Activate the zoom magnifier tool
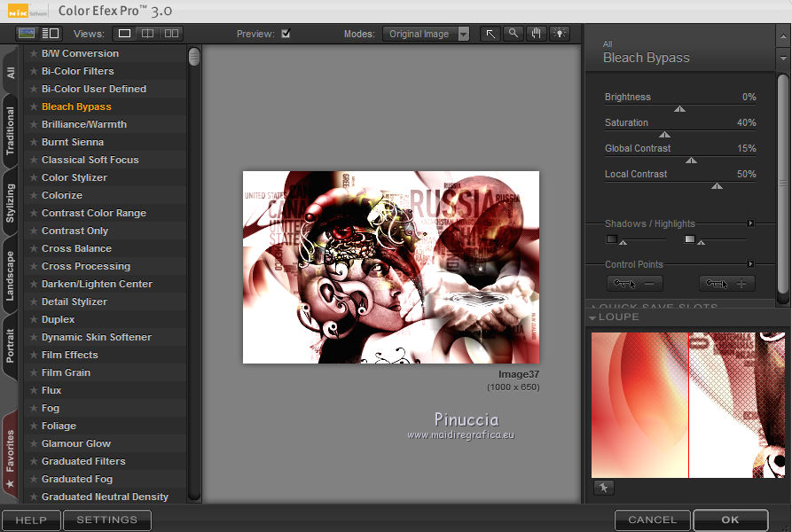The width and height of the screenshot is (792, 532). [x=514, y=34]
